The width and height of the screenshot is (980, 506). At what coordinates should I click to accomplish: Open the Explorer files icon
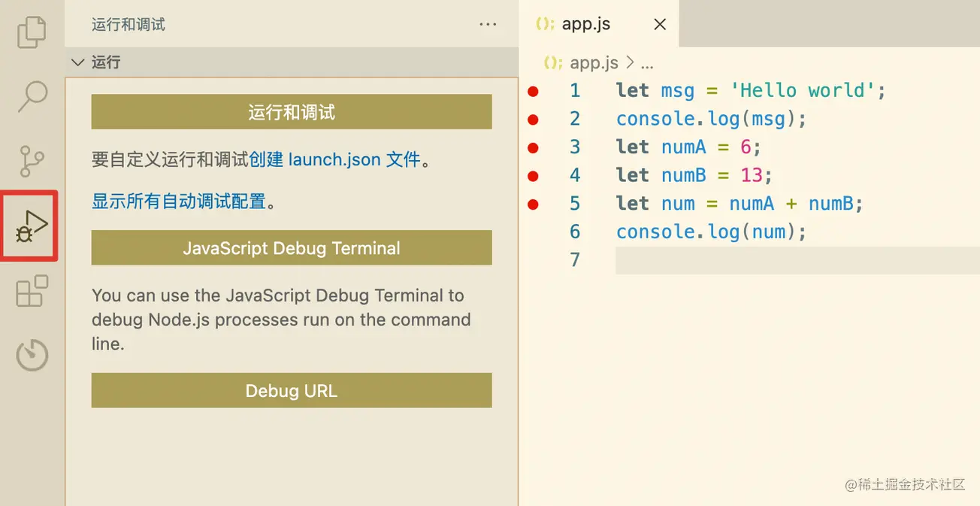pyautogui.click(x=32, y=32)
